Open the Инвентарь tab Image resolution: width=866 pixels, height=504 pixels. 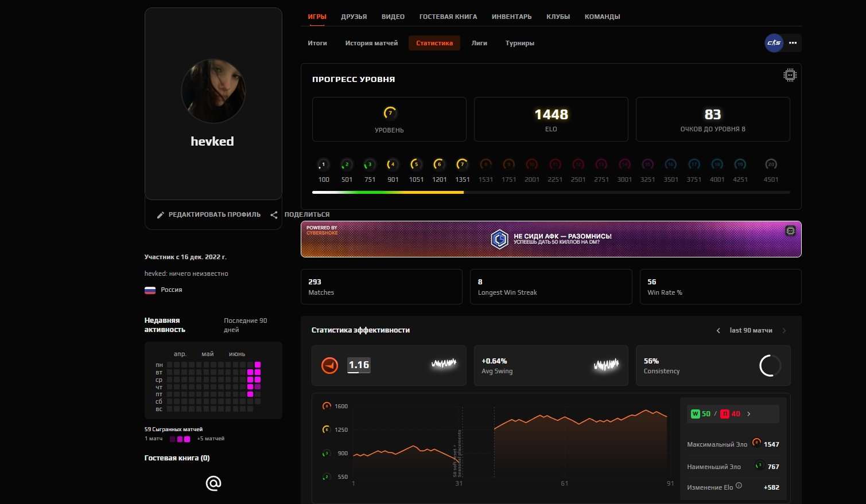click(x=512, y=17)
